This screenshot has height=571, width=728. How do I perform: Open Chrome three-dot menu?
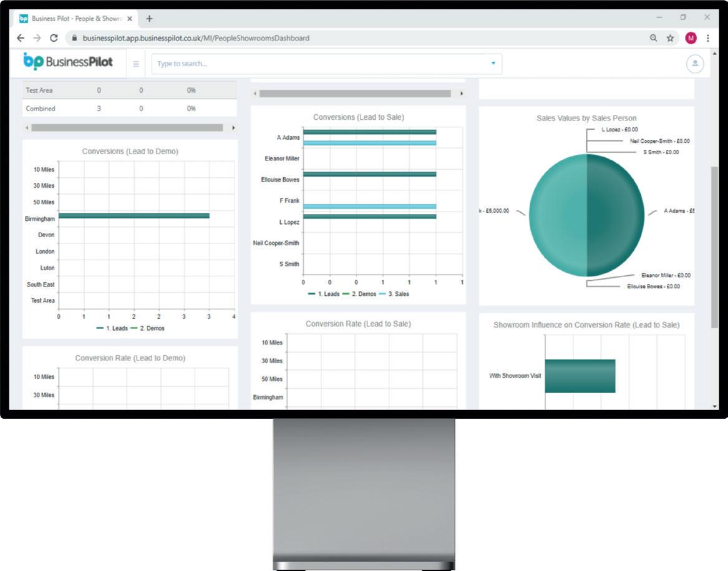tap(707, 38)
